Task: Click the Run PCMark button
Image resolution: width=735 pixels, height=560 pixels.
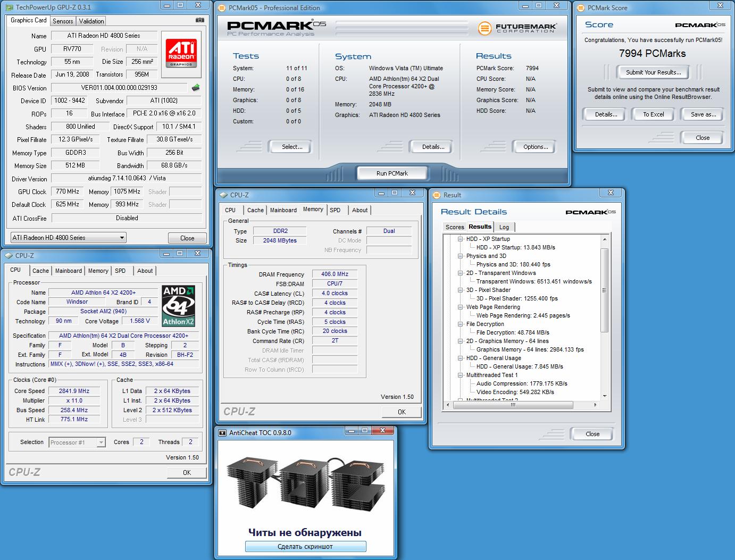Action: [x=392, y=173]
